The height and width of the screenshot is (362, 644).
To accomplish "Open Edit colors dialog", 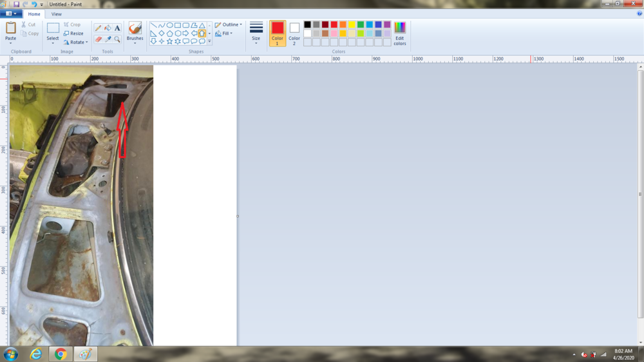I will pyautogui.click(x=400, y=33).
